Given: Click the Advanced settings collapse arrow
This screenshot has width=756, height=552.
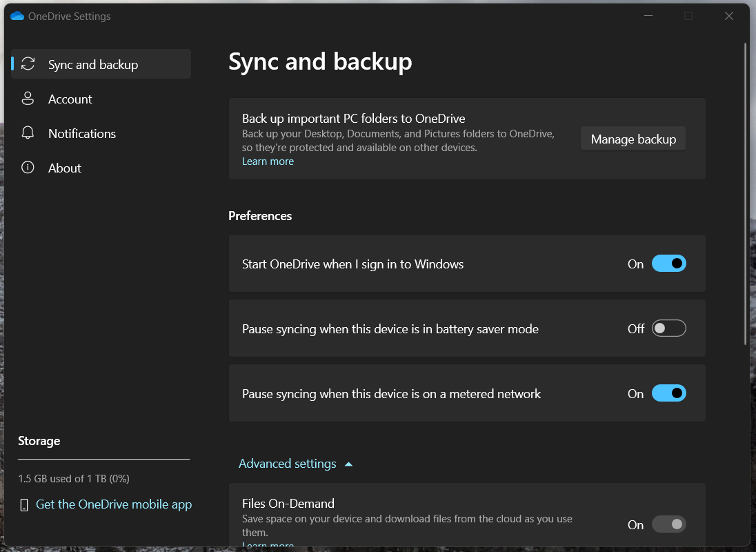Looking at the screenshot, I should click(348, 464).
